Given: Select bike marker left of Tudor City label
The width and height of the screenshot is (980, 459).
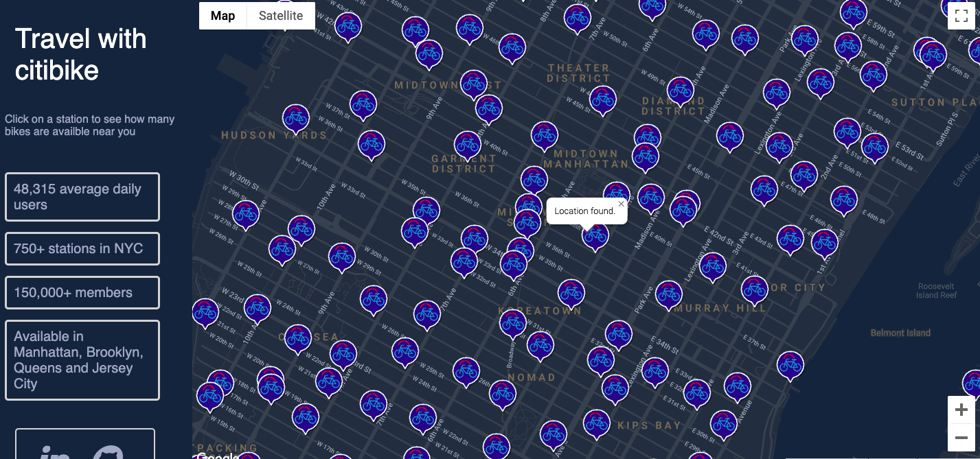Looking at the screenshot, I should 754,290.
